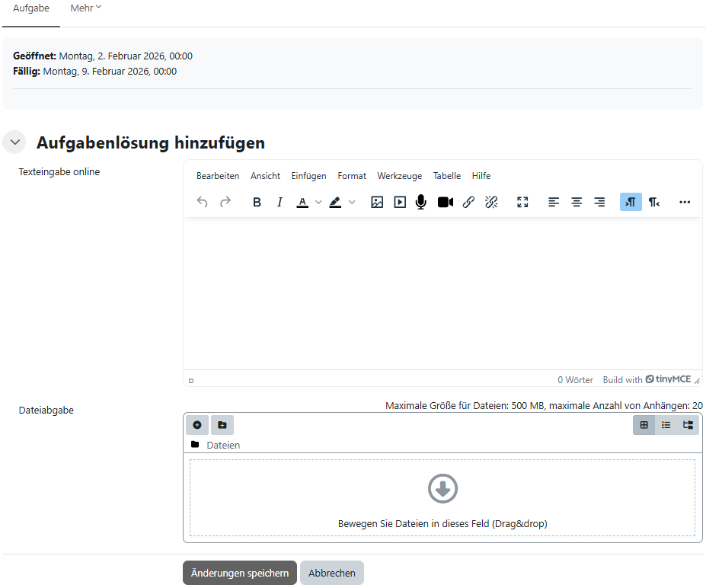
Task: Remove link with the unlink icon
Action: tap(491, 202)
